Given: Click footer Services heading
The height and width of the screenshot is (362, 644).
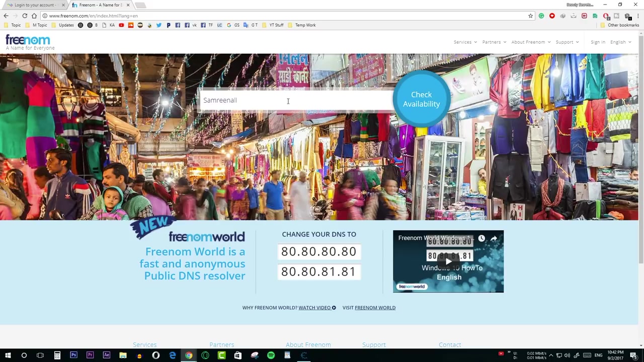Looking at the screenshot, I should [x=144, y=345].
